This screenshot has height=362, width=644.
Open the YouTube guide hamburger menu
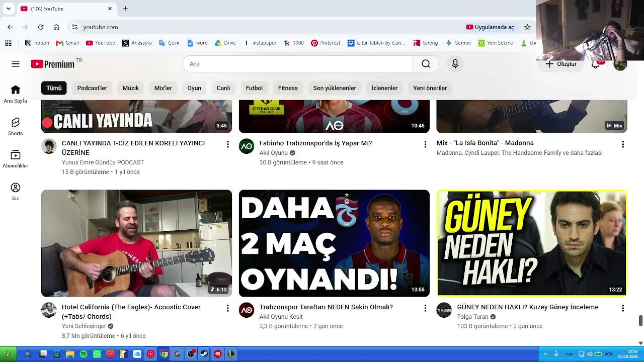tap(16, 64)
